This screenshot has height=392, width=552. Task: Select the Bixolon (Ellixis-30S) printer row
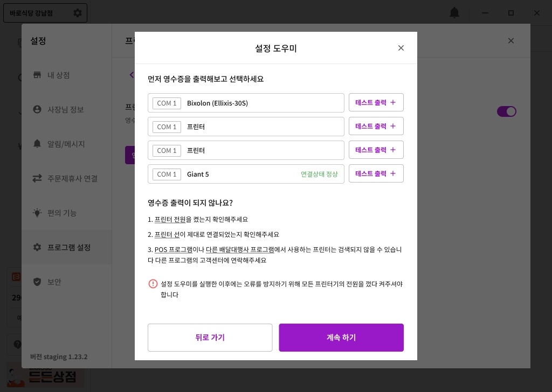tap(246, 103)
